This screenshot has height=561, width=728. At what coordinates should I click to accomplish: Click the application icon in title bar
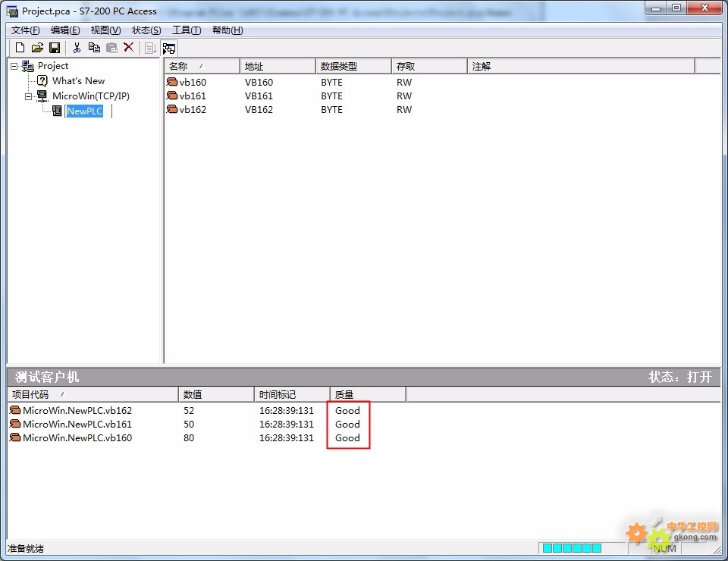coord(12,11)
